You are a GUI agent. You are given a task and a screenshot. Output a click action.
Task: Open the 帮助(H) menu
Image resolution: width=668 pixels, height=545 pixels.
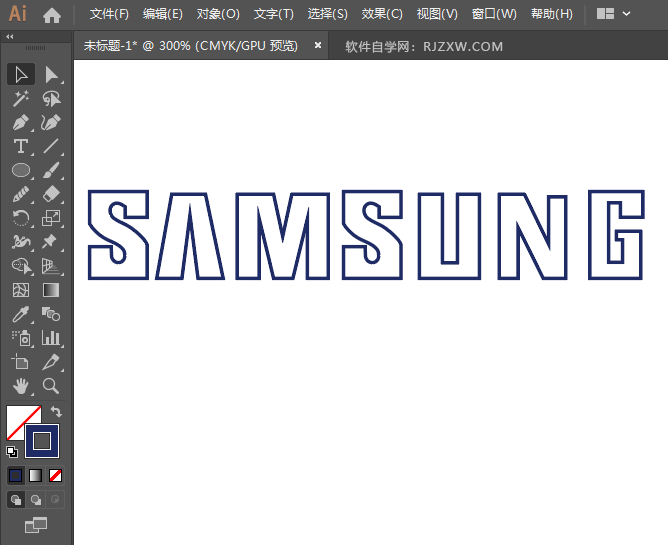point(552,14)
